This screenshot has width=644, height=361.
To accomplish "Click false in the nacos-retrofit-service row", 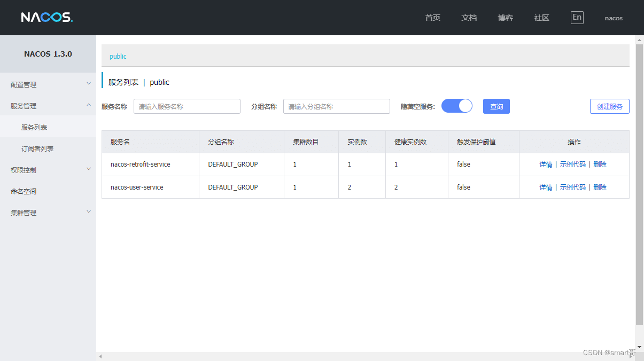I will pos(463,164).
